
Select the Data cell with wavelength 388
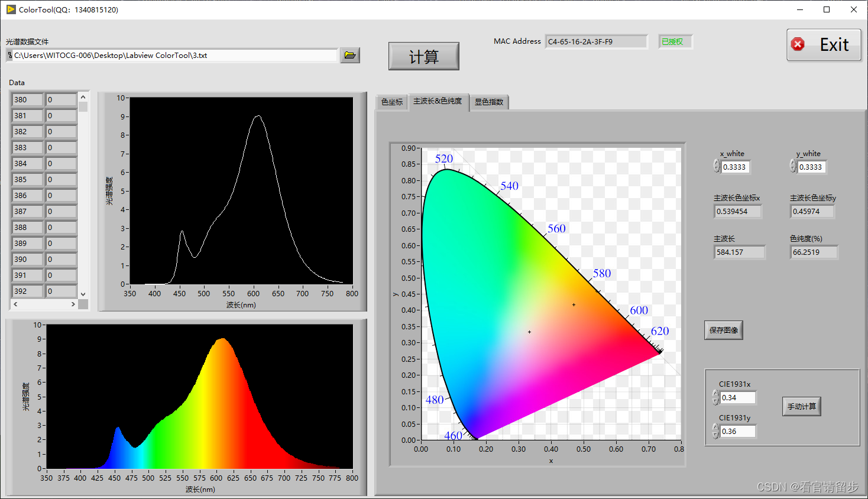pos(27,228)
